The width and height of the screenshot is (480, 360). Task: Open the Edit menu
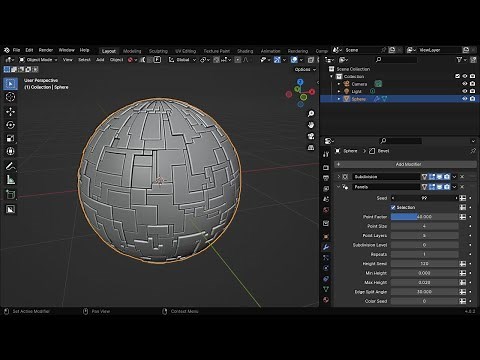pos(29,50)
